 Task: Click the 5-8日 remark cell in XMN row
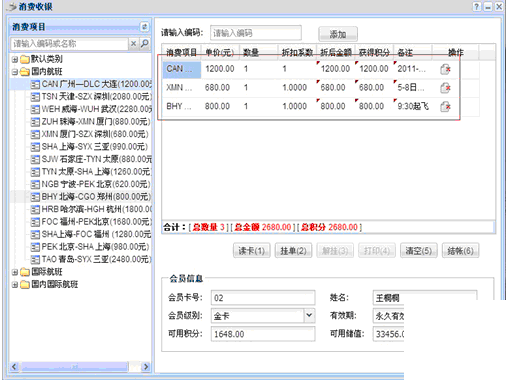pos(413,88)
